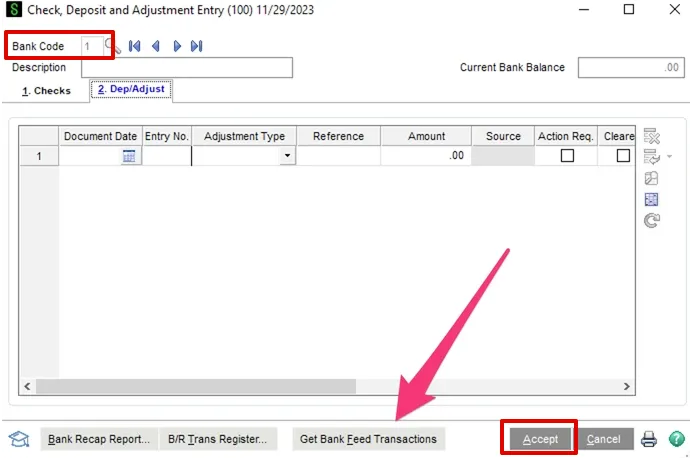
Task: Click the Bank Recap Report button
Action: (99, 439)
